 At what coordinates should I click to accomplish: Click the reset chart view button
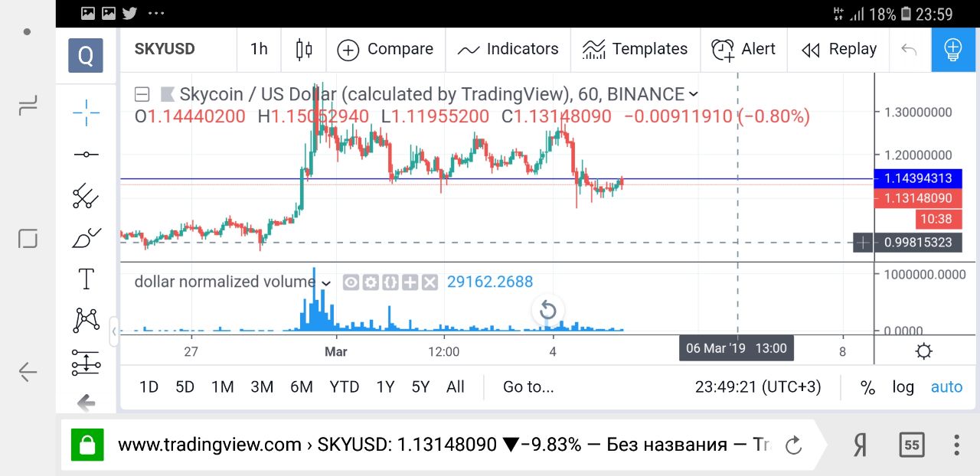(x=547, y=310)
